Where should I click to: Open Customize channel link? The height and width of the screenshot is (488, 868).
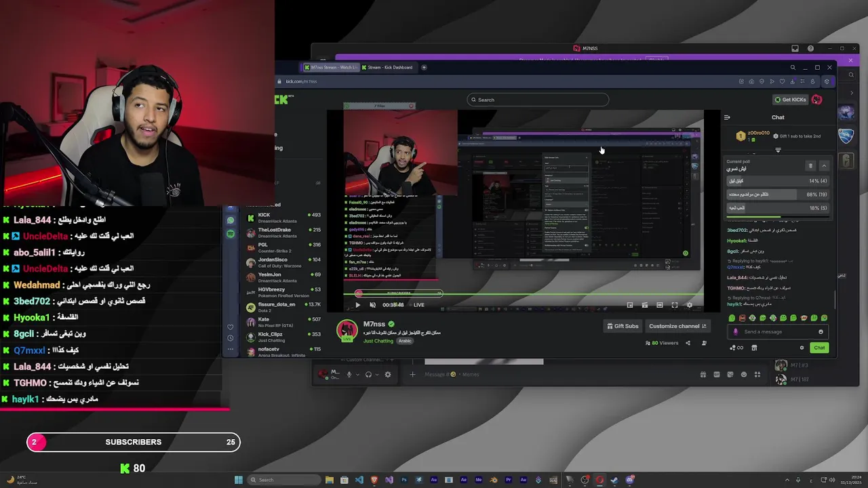(x=677, y=326)
